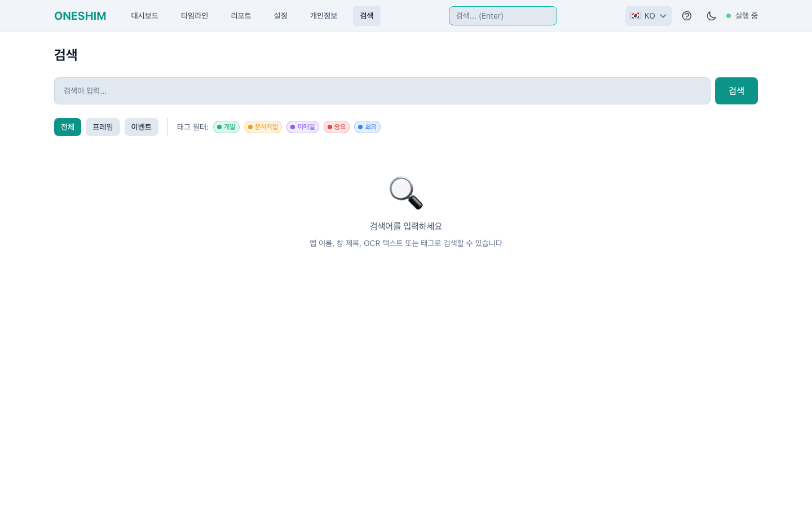Click the Korean flag icon

636,16
